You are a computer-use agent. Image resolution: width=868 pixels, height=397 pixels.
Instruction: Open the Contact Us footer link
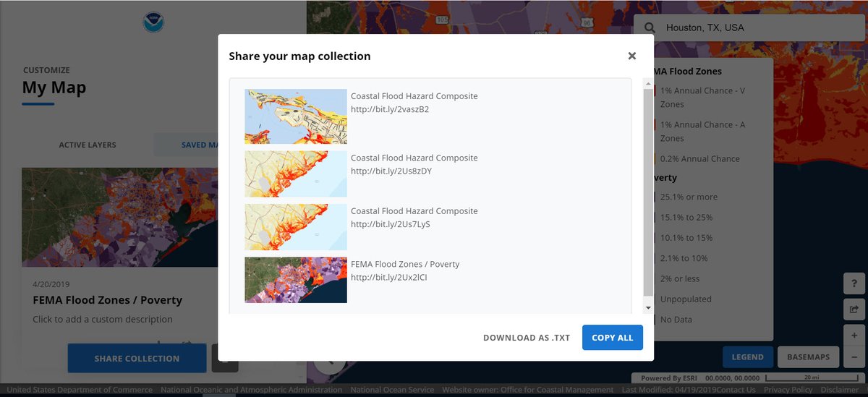point(736,390)
